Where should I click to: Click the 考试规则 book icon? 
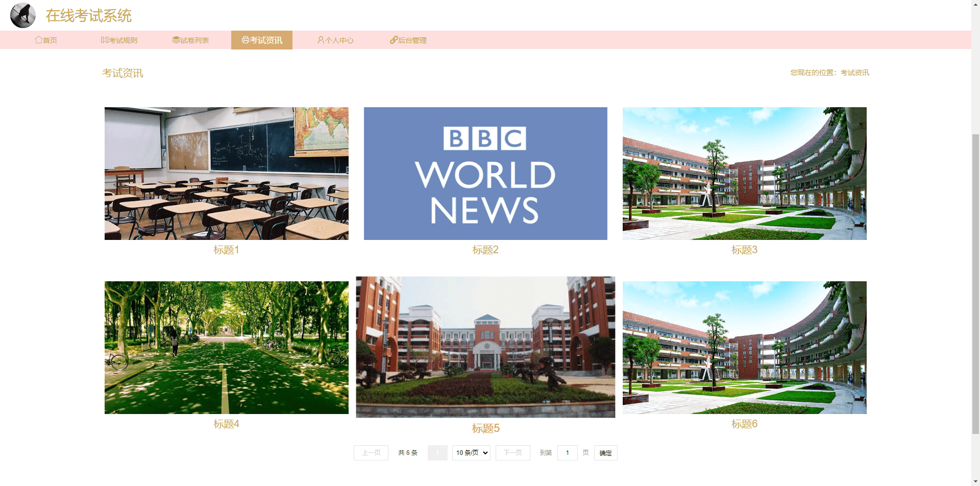(105, 40)
